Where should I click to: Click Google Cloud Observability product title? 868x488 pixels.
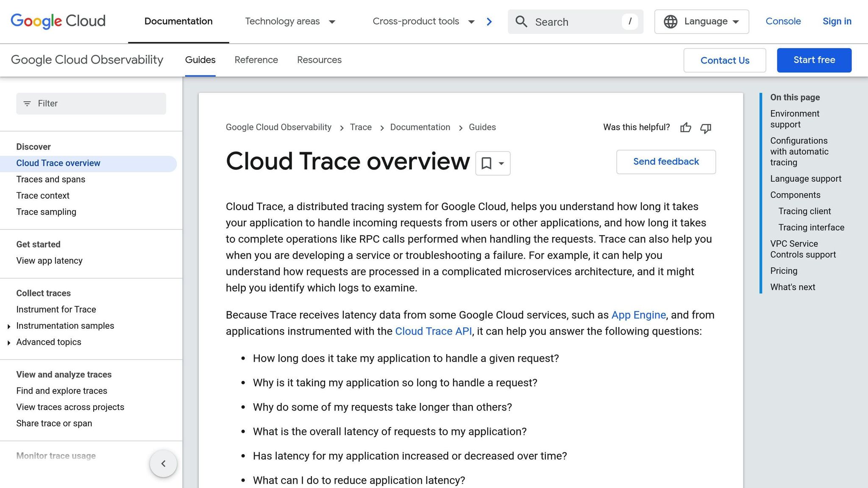pos(87,60)
